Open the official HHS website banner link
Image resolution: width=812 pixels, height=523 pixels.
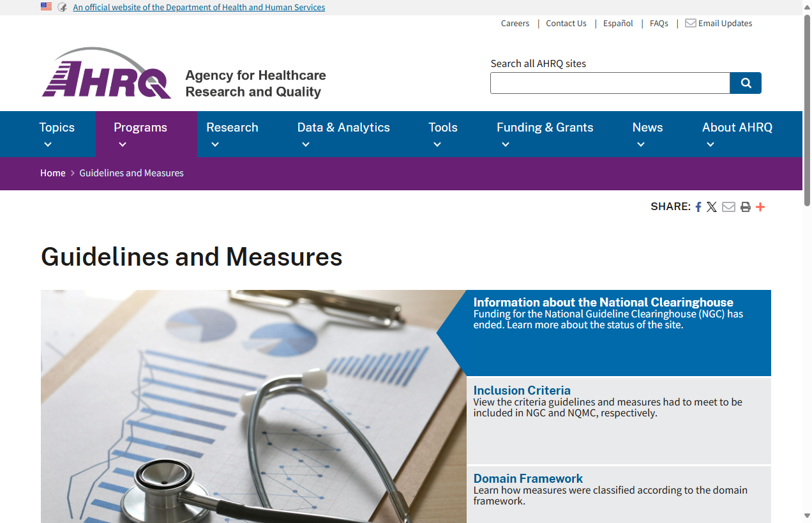click(x=199, y=7)
